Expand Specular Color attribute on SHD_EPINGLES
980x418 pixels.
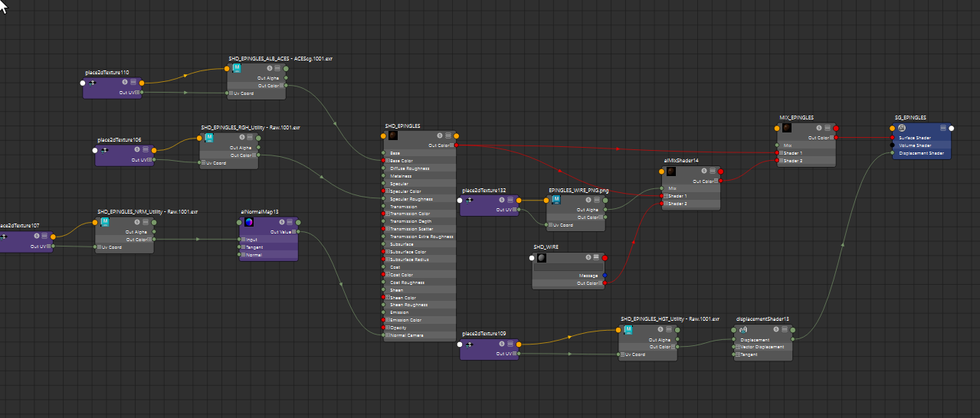point(387,191)
